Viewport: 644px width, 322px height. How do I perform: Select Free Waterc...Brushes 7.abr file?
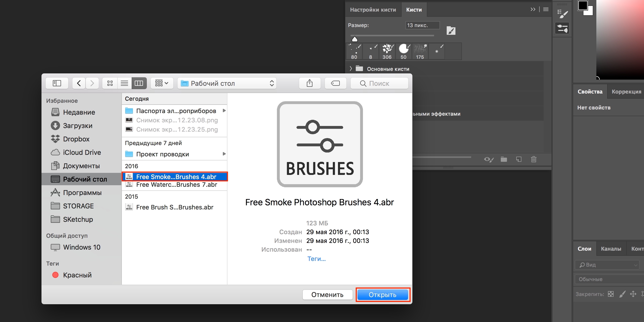(x=176, y=185)
